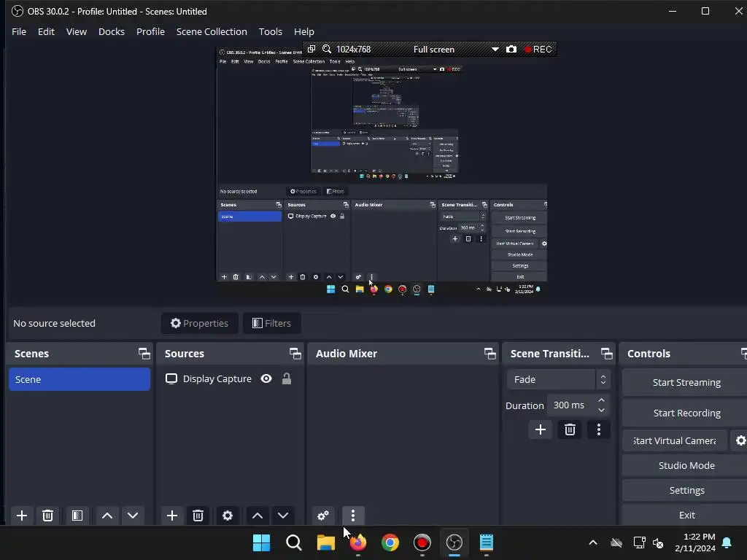747x560 pixels.
Task: Open Notepad from taskbar
Action: (487, 542)
